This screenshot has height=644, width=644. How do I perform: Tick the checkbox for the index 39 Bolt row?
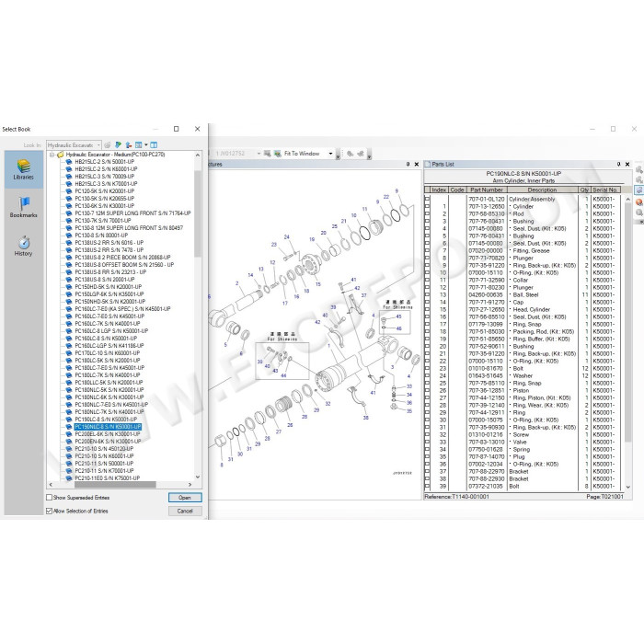pyautogui.click(x=427, y=487)
